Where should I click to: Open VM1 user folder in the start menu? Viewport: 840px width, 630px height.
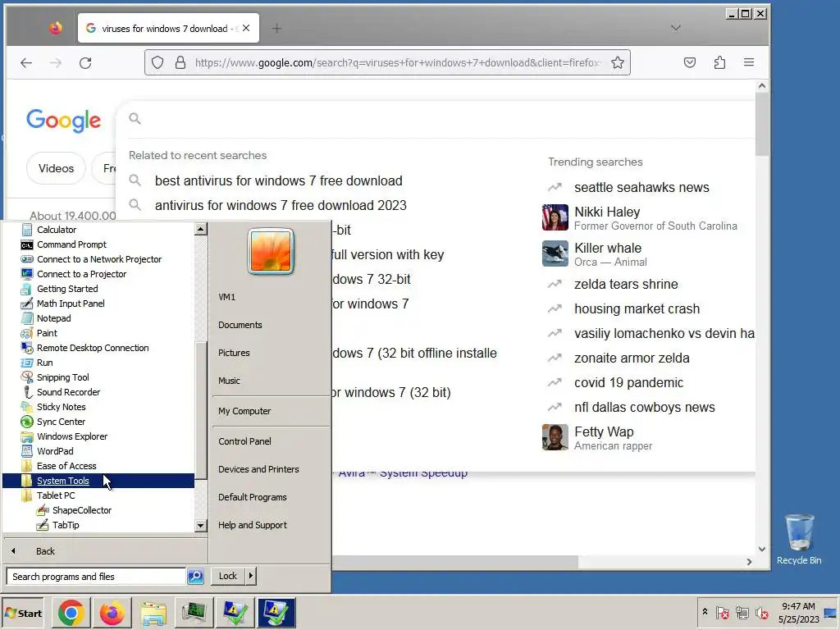(226, 297)
